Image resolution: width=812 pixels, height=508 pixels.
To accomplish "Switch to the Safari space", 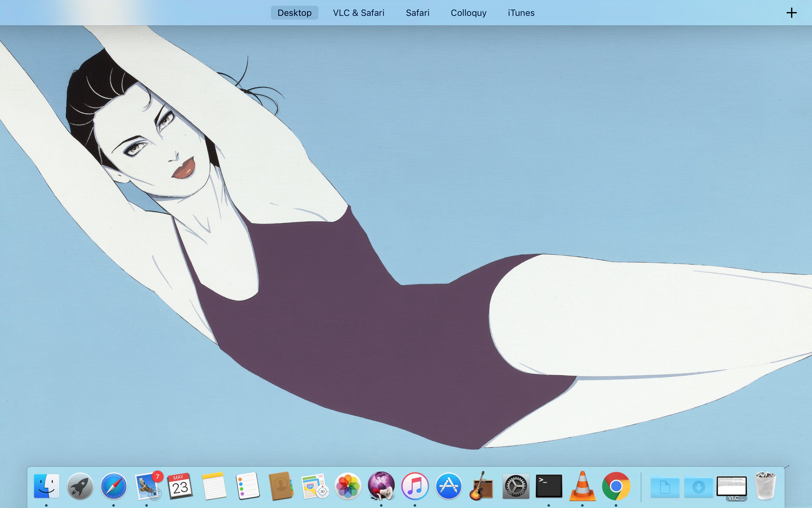I will [417, 13].
